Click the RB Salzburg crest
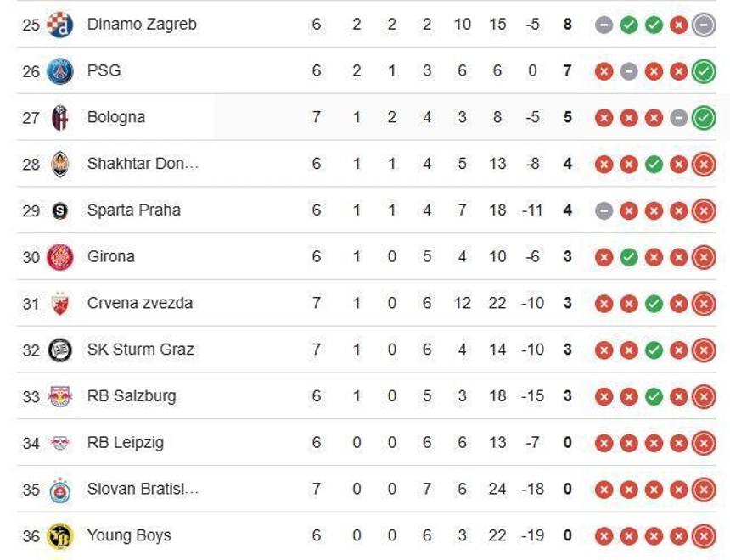Image resolution: width=730 pixels, height=560 pixels. click(60, 396)
